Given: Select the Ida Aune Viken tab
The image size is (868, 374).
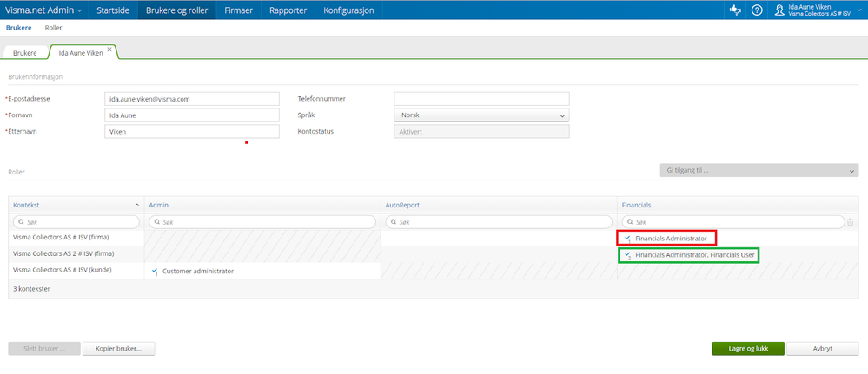Looking at the screenshot, I should point(80,53).
